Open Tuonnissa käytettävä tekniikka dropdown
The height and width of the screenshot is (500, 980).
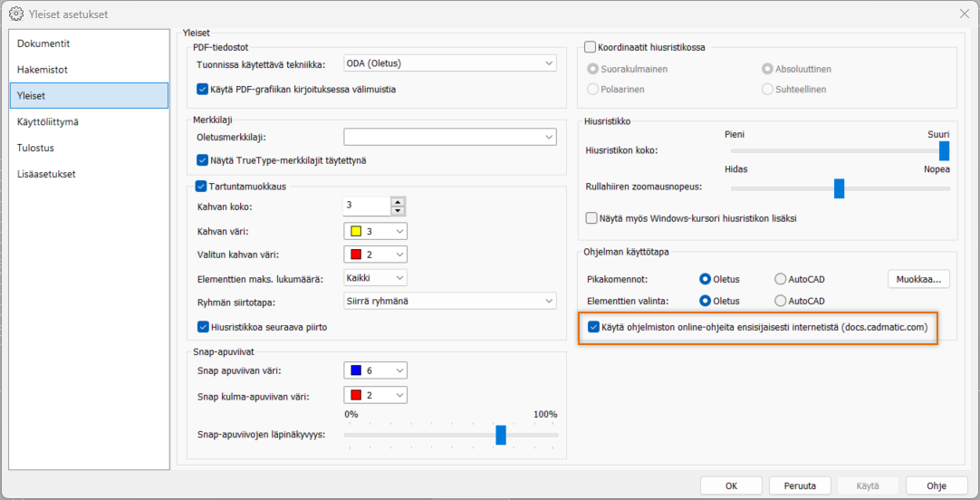(449, 63)
